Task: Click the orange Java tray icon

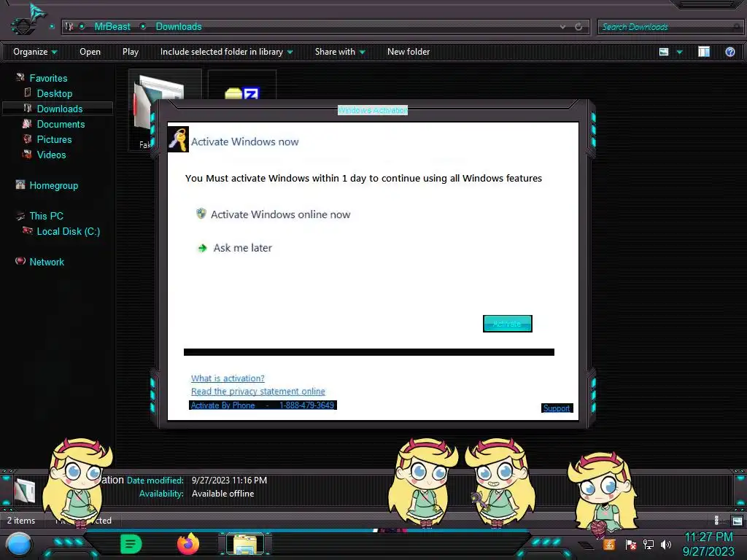Action: point(609,544)
